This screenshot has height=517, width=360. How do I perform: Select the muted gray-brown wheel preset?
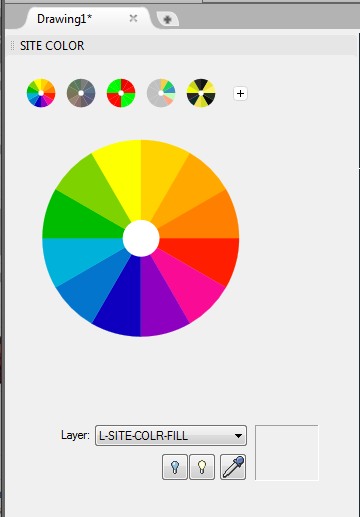pos(81,93)
